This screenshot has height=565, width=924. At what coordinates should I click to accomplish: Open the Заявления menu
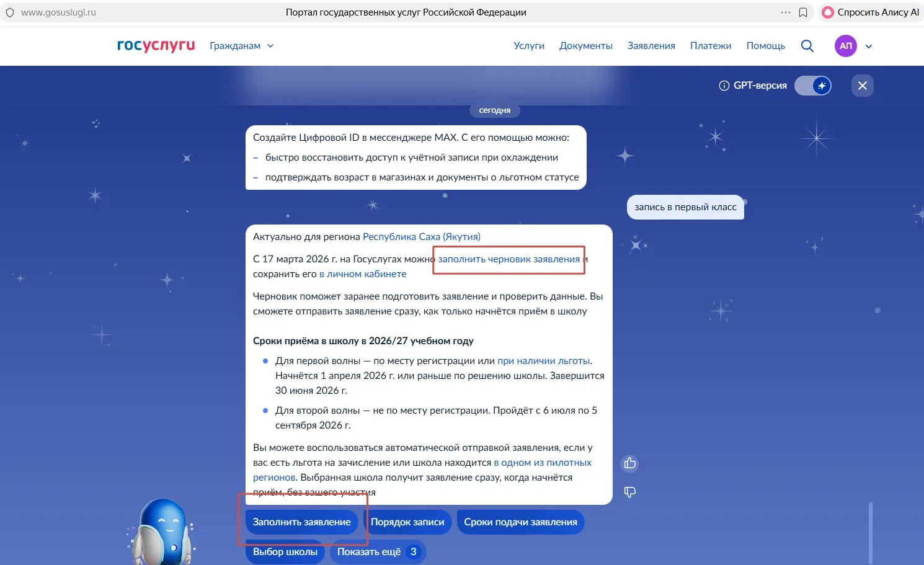[x=651, y=46]
